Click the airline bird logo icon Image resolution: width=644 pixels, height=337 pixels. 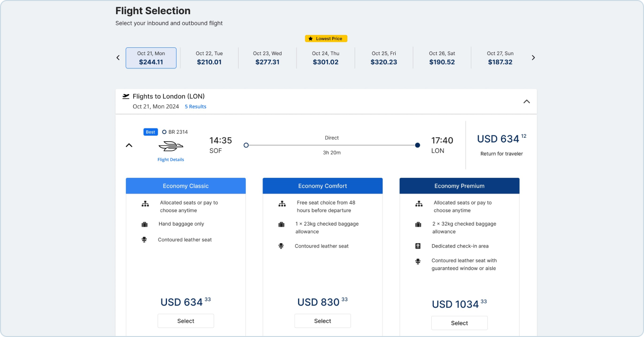pyautogui.click(x=171, y=146)
